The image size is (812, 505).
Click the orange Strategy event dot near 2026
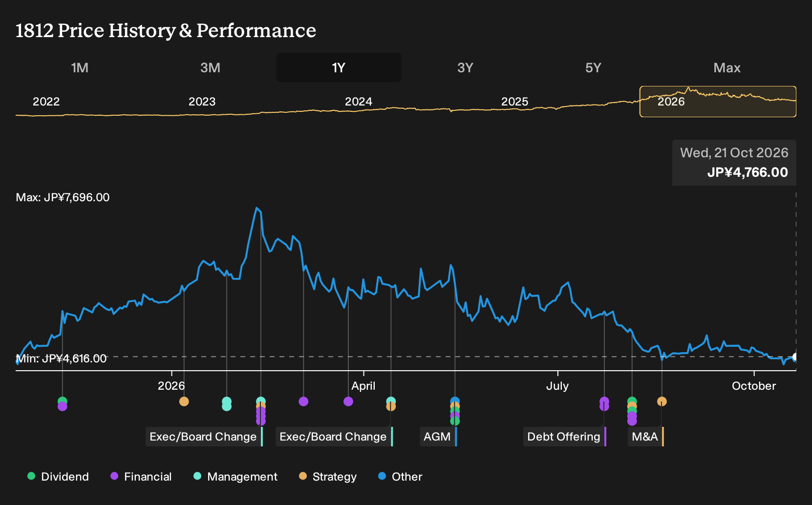184,401
